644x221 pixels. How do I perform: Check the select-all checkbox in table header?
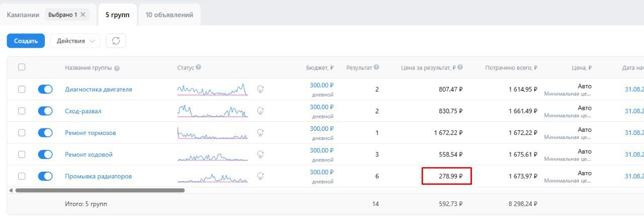(22, 67)
